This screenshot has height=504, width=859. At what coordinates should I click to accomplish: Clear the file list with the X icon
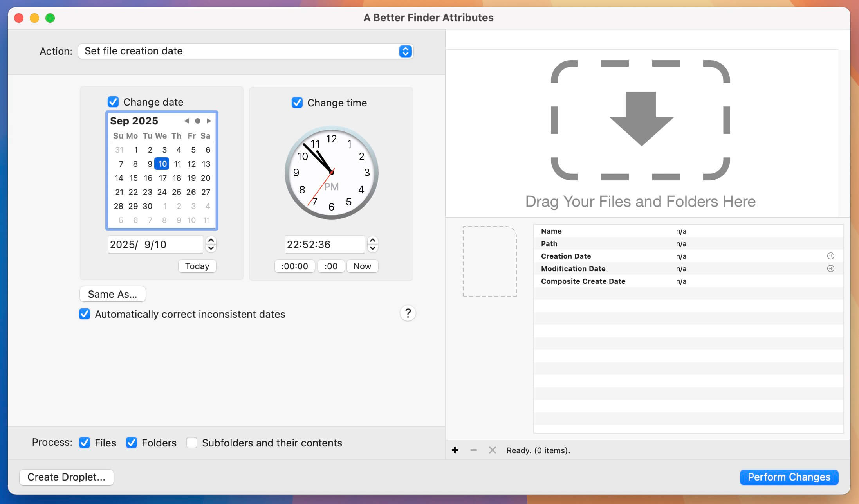(x=492, y=450)
